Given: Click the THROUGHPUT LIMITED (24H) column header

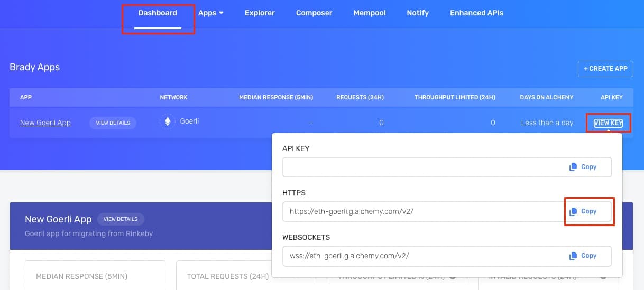Looking at the screenshot, I should point(455,98).
